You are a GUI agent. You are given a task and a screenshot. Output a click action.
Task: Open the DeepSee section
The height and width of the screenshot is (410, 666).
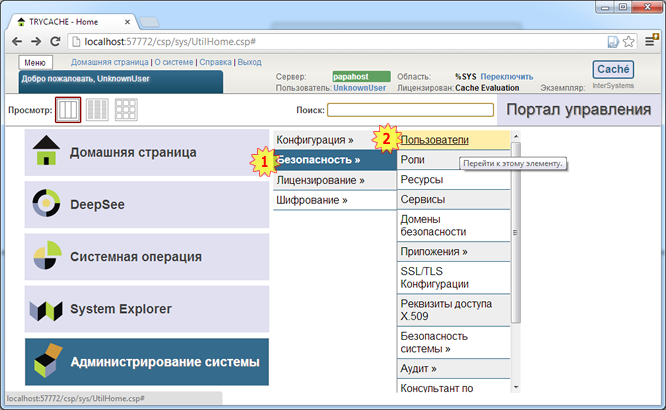147,204
